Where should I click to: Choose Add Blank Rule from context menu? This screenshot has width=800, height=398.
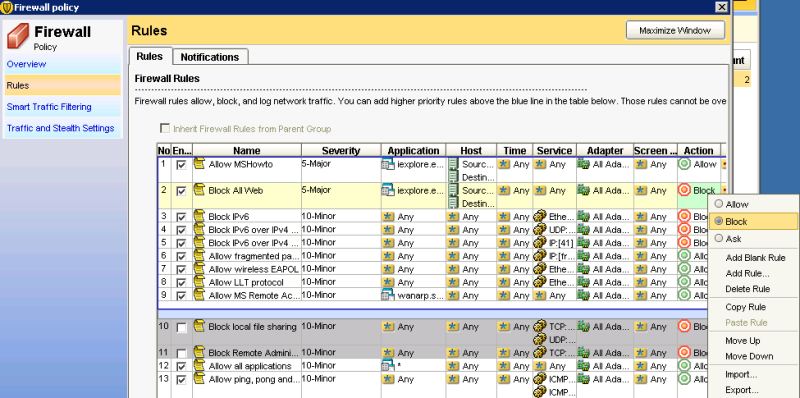755,258
